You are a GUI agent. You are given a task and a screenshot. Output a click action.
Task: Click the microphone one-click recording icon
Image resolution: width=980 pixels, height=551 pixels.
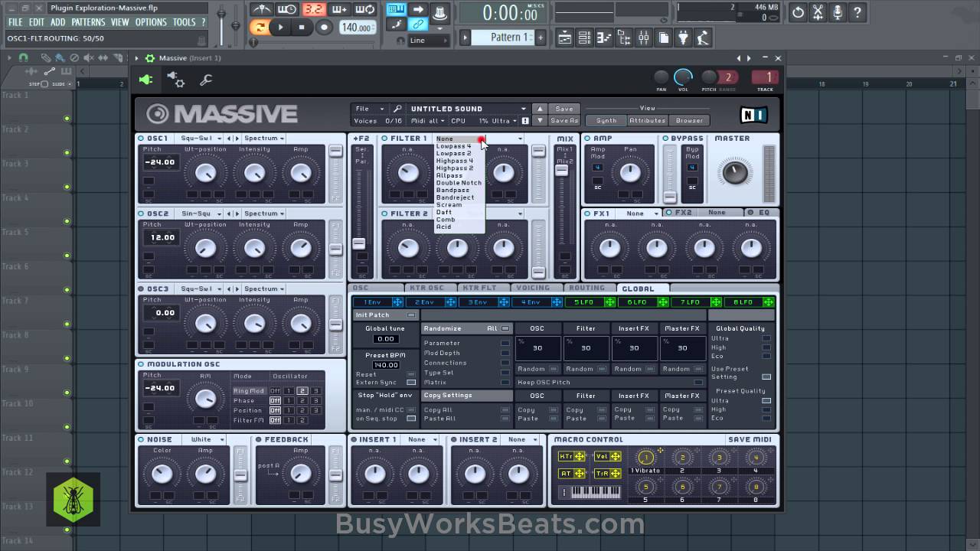click(838, 12)
